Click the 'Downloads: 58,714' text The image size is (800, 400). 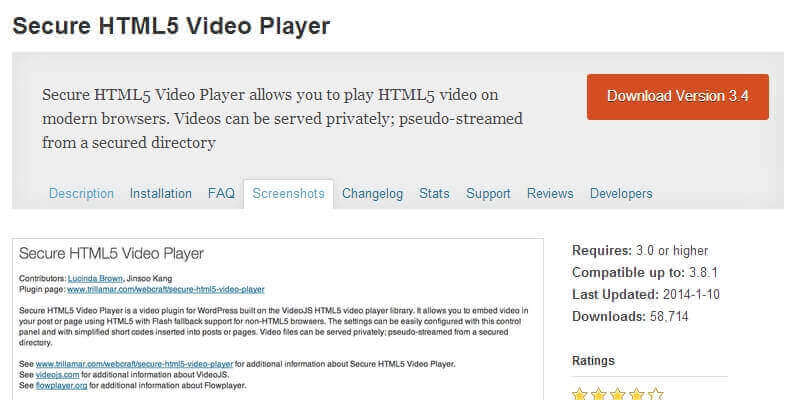tap(630, 316)
